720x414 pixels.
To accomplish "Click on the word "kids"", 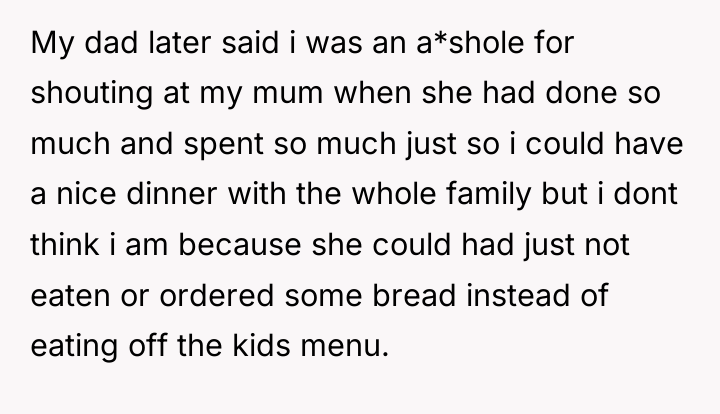I will [261, 346].
